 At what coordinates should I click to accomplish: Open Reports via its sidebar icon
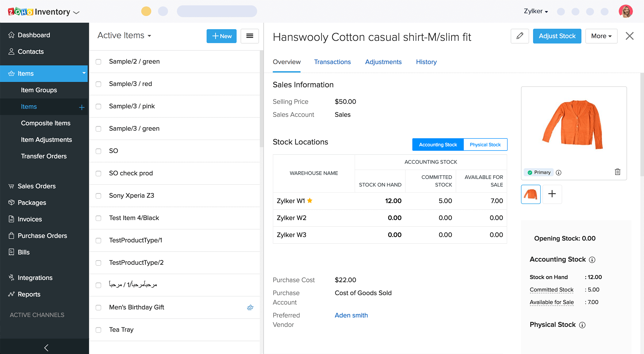coord(11,294)
